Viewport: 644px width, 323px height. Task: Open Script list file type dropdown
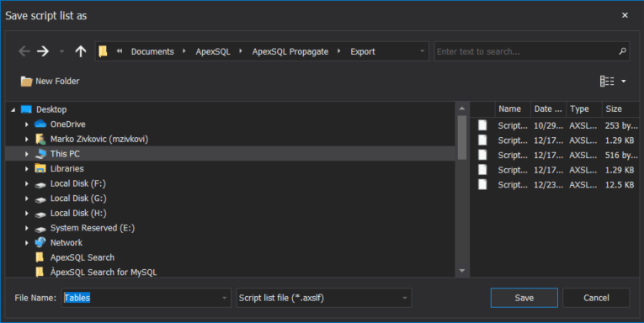[405, 298]
